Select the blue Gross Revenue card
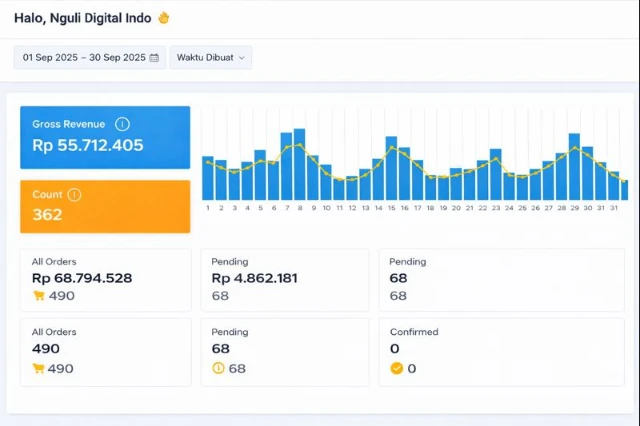640x426 pixels. (x=104, y=137)
